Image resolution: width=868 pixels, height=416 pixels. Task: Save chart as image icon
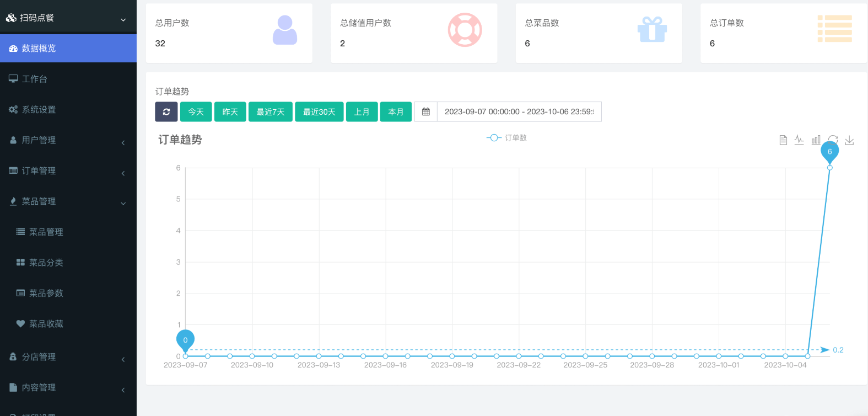[849, 140]
